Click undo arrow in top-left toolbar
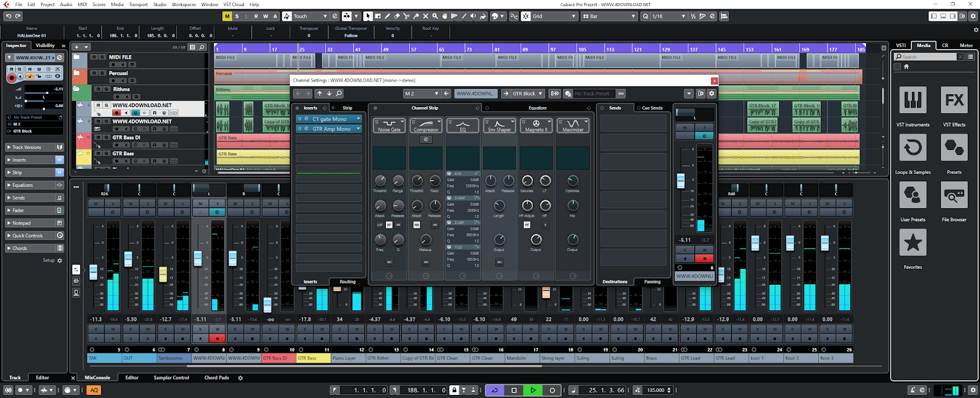 click(x=9, y=17)
